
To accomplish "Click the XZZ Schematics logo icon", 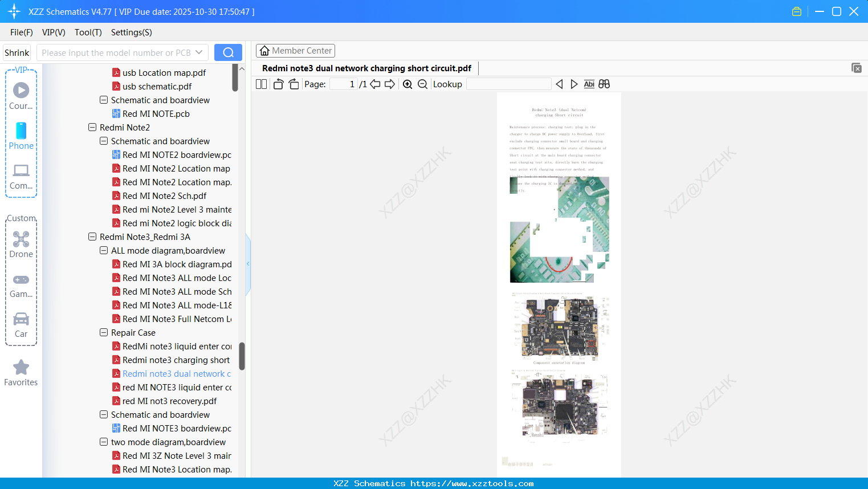I will pos(14,11).
